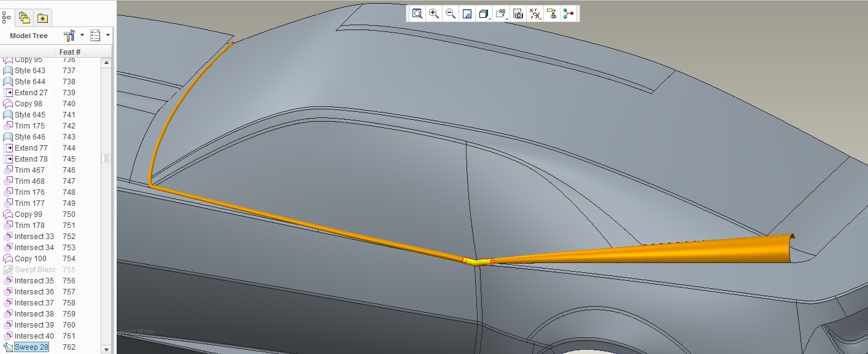
Task: Select Intersect 34 feature
Action: click(x=34, y=248)
